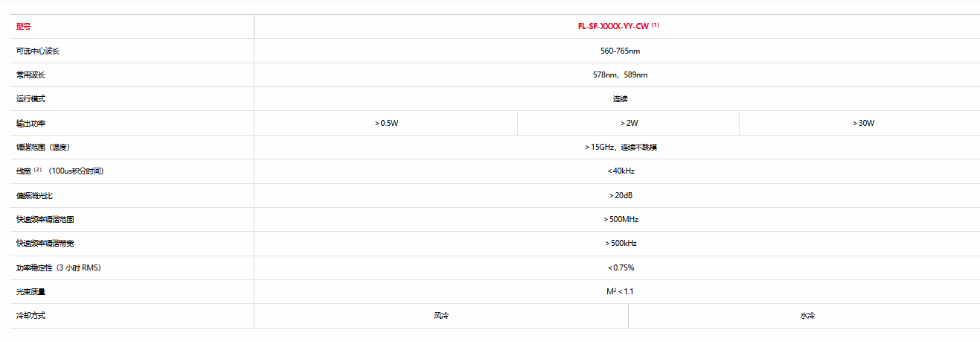Select the >30W output power cell
980x342 pixels.
coord(863,123)
